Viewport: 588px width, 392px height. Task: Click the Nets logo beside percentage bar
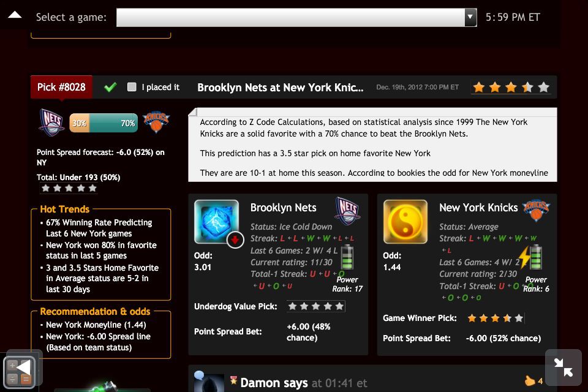click(51, 123)
